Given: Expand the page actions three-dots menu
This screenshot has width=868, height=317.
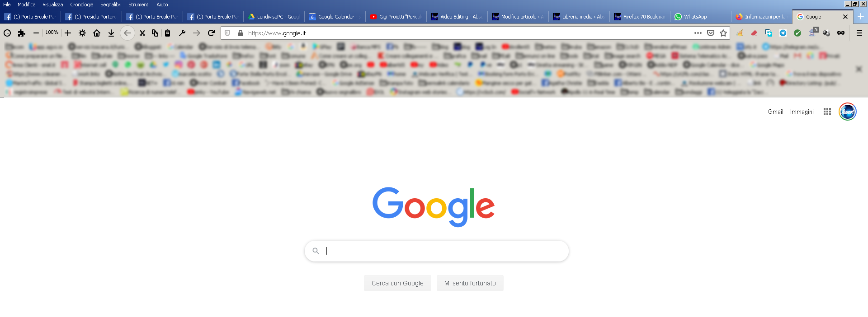Looking at the screenshot, I should point(698,33).
